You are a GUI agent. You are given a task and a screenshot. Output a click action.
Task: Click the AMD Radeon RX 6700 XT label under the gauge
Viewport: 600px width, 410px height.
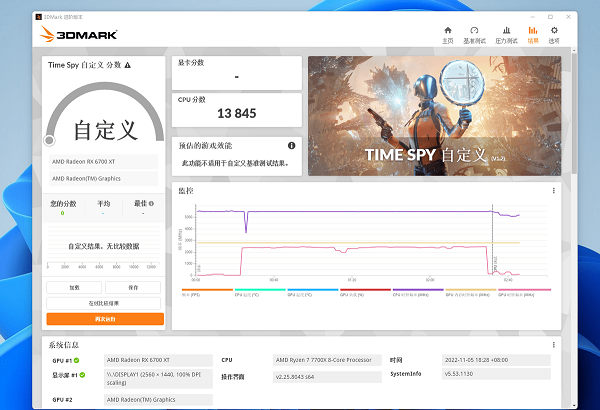click(x=103, y=162)
